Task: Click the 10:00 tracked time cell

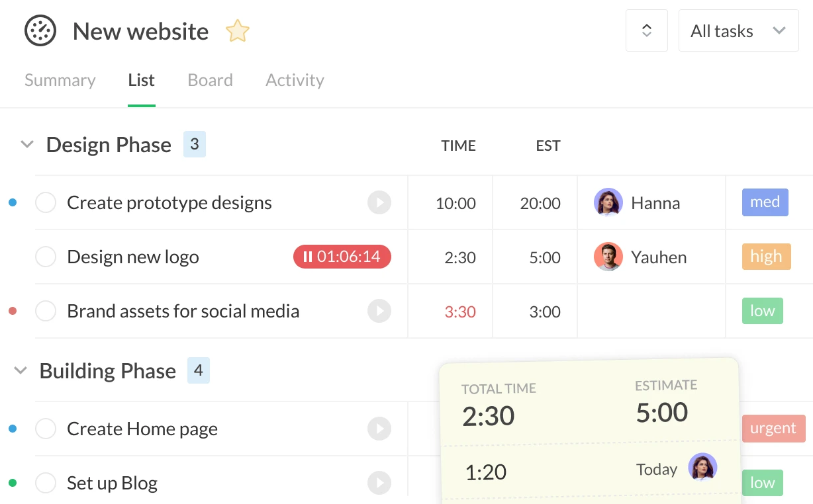Action: point(455,203)
